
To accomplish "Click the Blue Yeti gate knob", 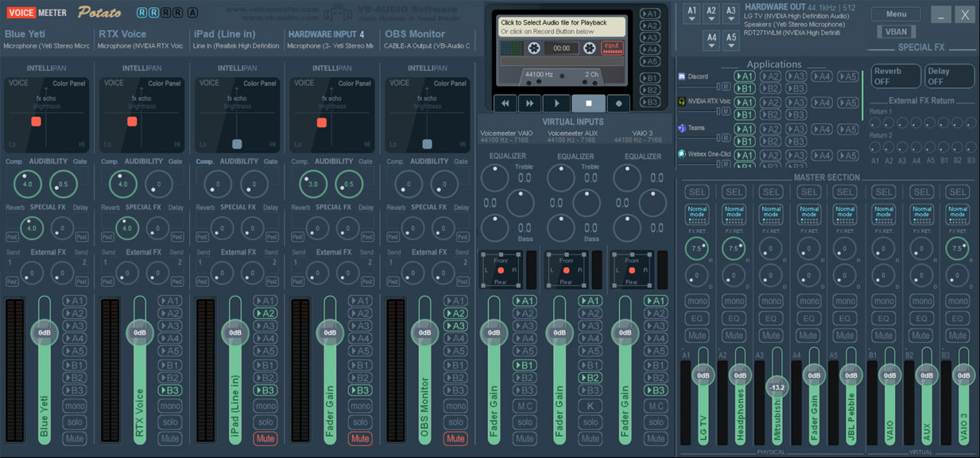I will click(64, 184).
